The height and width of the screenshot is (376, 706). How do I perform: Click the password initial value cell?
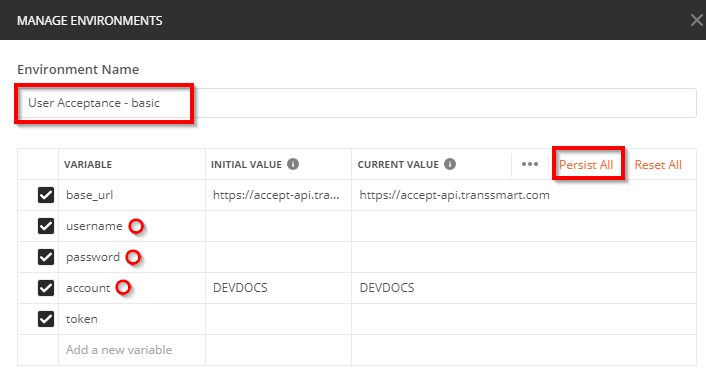(278, 257)
